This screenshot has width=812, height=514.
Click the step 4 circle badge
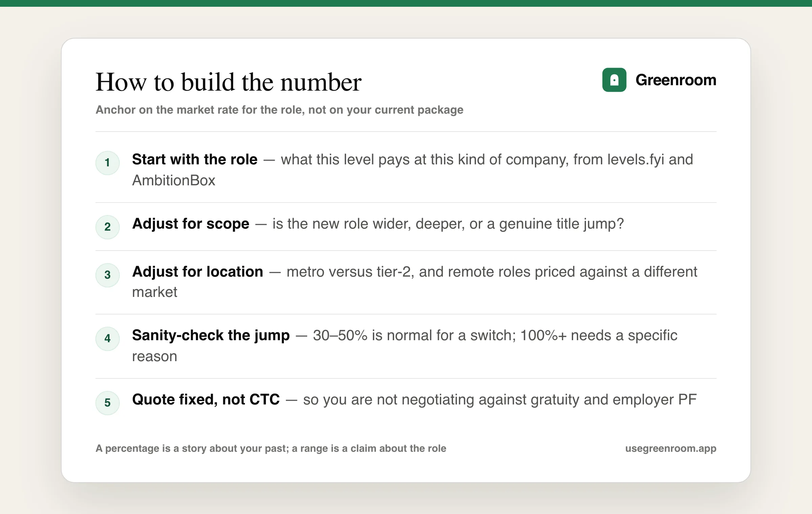pos(108,339)
